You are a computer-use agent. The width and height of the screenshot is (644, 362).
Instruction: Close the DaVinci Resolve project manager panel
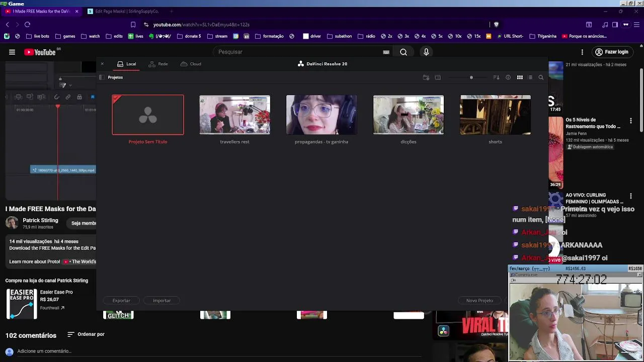(x=102, y=64)
